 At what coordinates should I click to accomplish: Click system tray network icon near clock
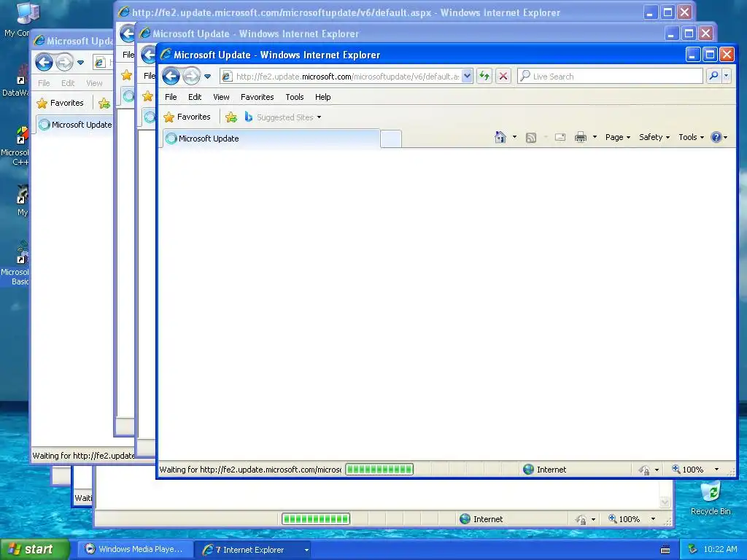[x=692, y=550]
